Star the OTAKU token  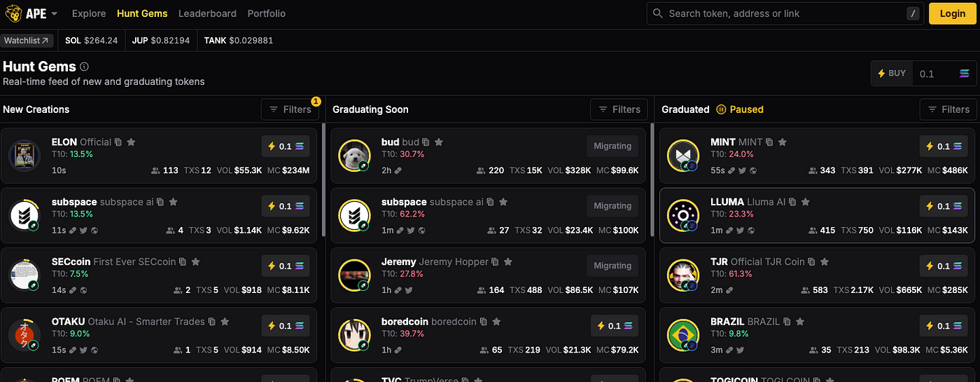pos(225,322)
